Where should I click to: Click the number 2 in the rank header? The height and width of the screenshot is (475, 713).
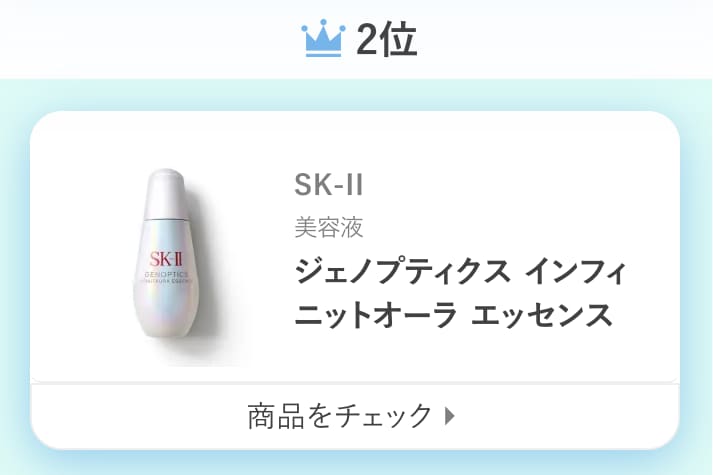(x=368, y=40)
